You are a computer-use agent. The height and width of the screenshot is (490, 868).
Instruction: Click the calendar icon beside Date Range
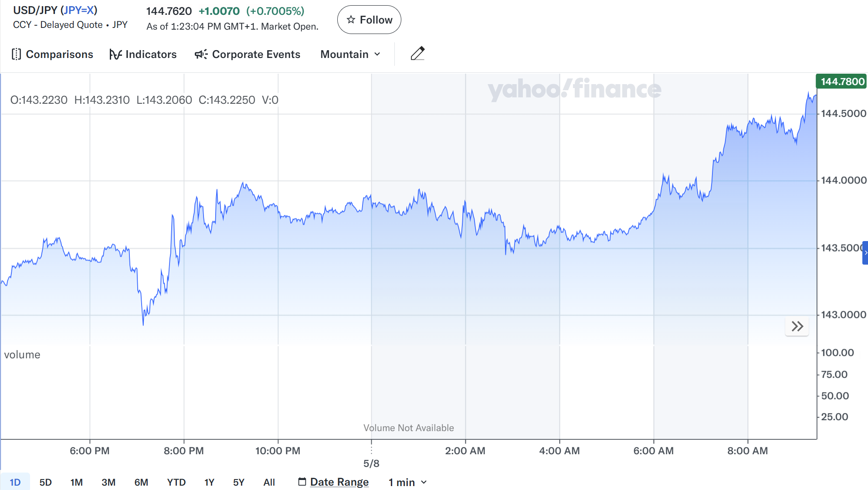coord(302,482)
